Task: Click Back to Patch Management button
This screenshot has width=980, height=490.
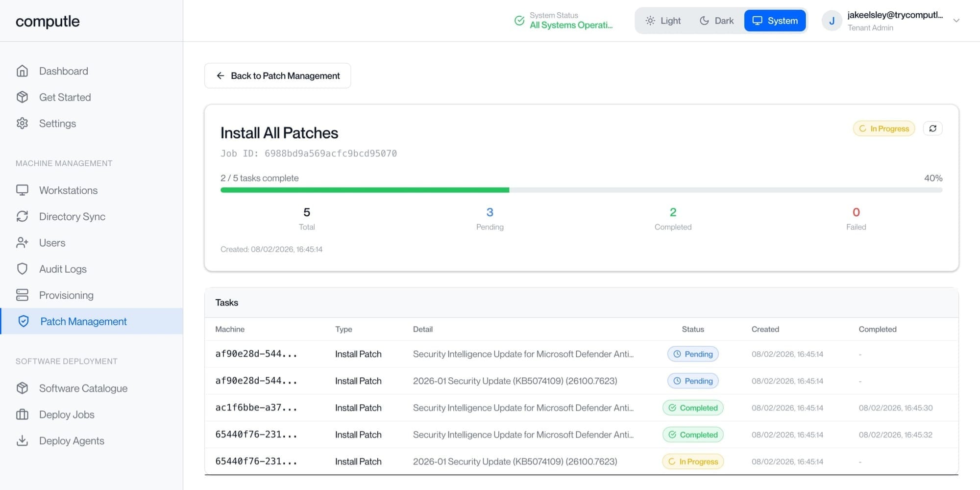Action: [x=277, y=76]
